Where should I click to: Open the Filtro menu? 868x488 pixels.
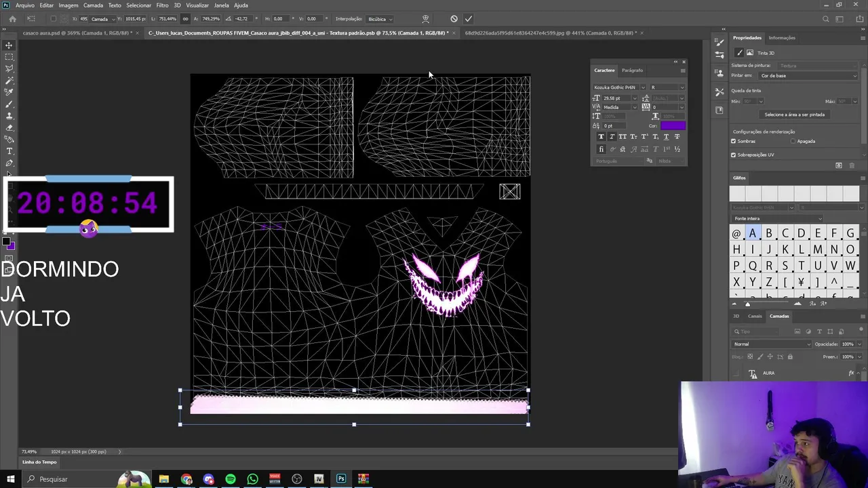coord(162,5)
